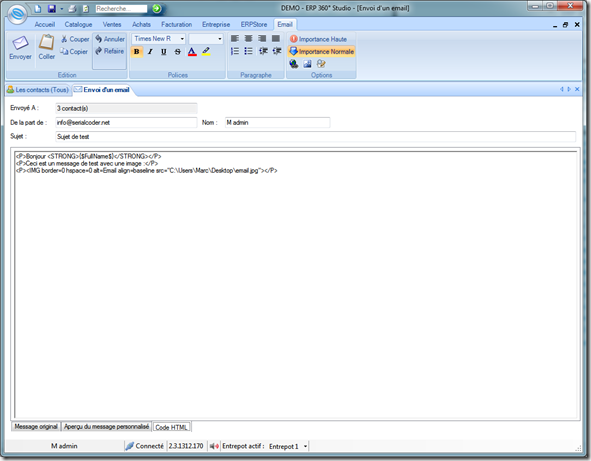Toggle Bold formatting button

(x=136, y=52)
